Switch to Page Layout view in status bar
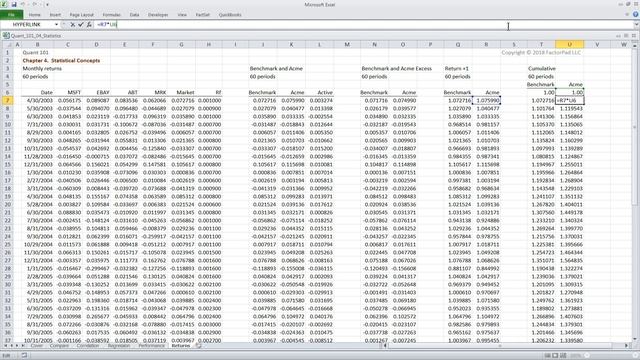This screenshot has height=360, width=640. [555, 356]
